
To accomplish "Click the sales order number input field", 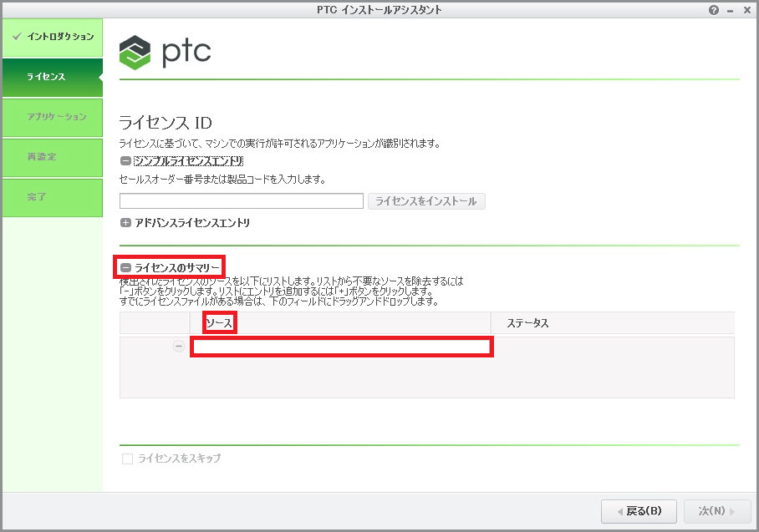I will click(241, 201).
